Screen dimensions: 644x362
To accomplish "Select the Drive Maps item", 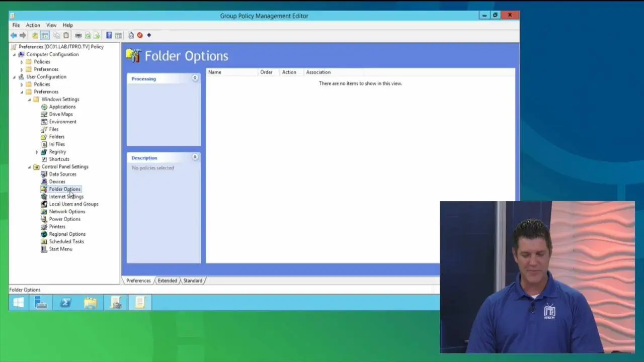I will tap(61, 114).
